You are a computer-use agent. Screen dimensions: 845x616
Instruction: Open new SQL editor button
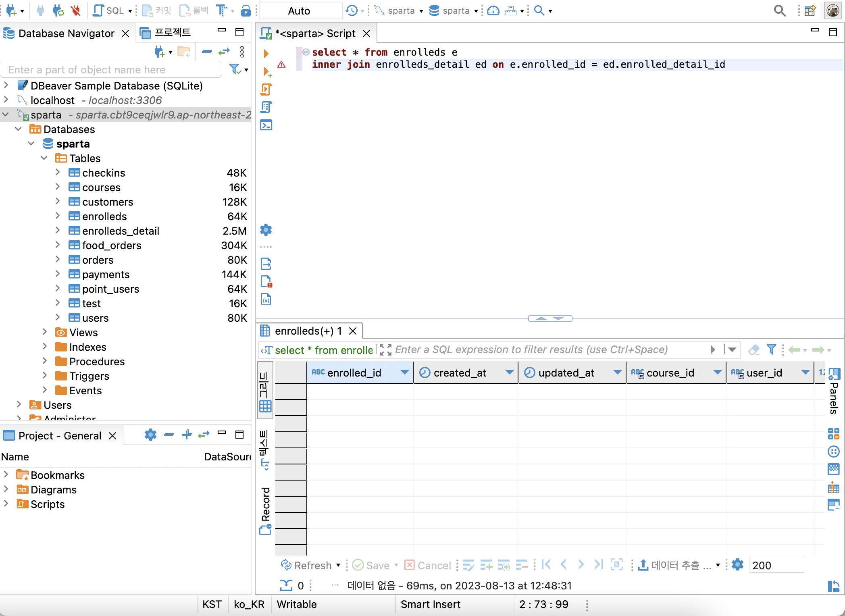[108, 10]
